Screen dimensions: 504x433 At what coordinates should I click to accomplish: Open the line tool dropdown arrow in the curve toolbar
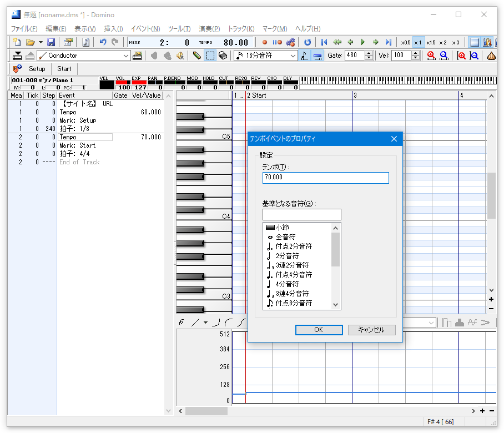coord(206,323)
